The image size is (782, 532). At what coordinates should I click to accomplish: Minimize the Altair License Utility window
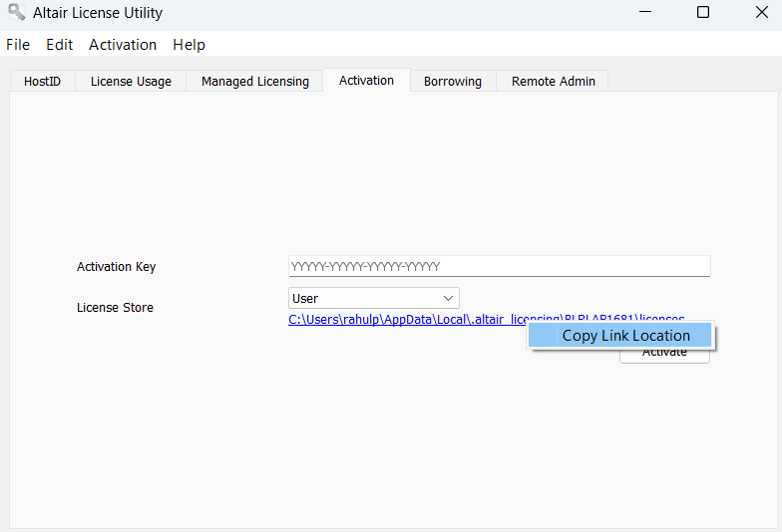[643, 13]
